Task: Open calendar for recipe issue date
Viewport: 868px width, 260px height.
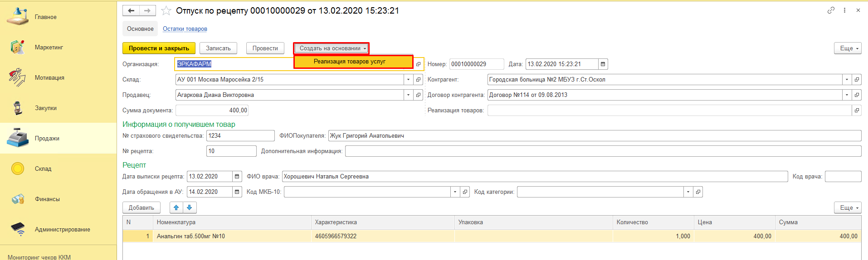Action: click(x=237, y=177)
